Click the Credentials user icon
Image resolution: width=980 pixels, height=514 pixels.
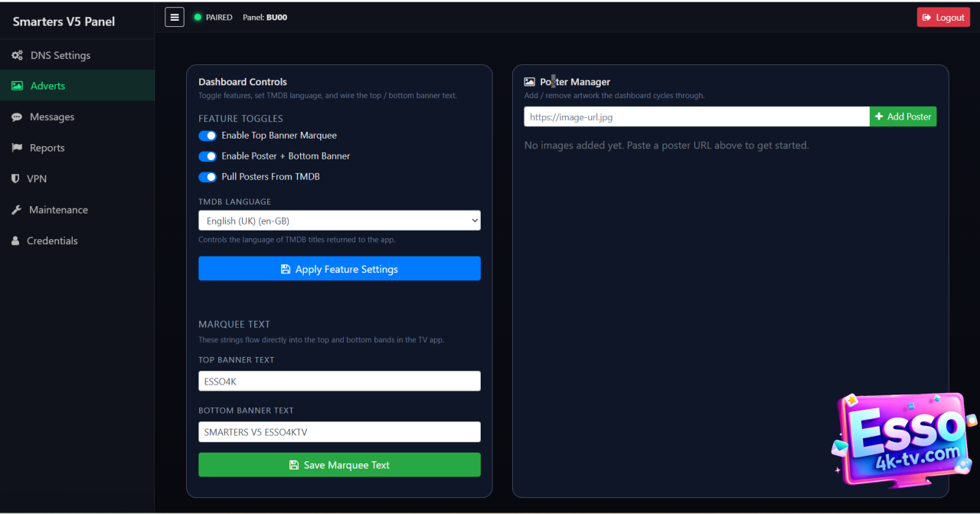click(16, 241)
